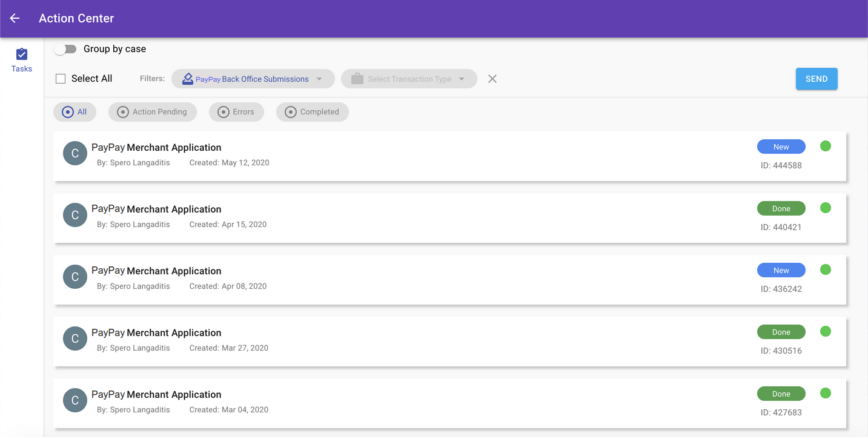Toggle the Group by case switch
Screen dimensions: 868x439
(65, 49)
